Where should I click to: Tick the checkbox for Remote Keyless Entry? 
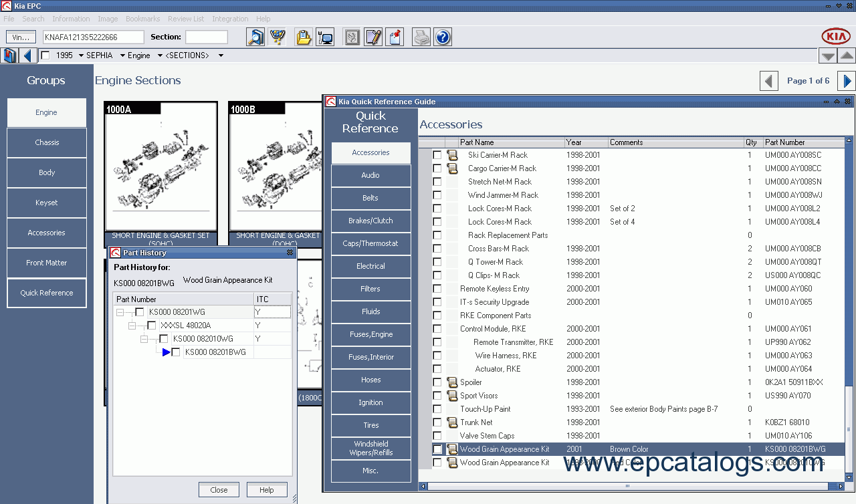click(x=437, y=289)
